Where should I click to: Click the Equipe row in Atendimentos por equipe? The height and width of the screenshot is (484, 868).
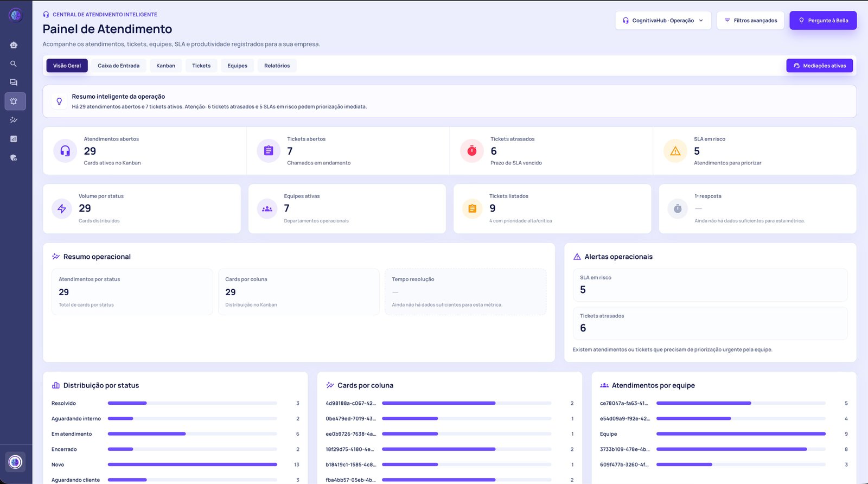click(x=724, y=434)
